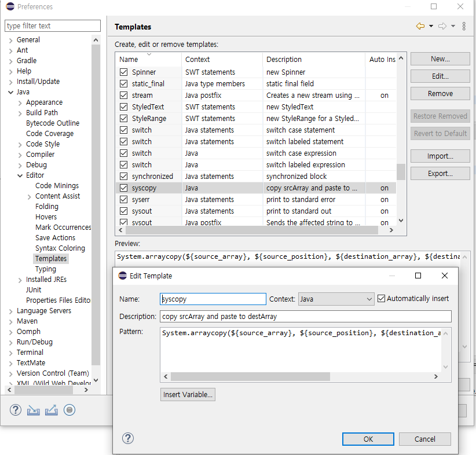Click templates table scroll up arrow
Viewport: 476px width, 455px height.
pos(401,58)
